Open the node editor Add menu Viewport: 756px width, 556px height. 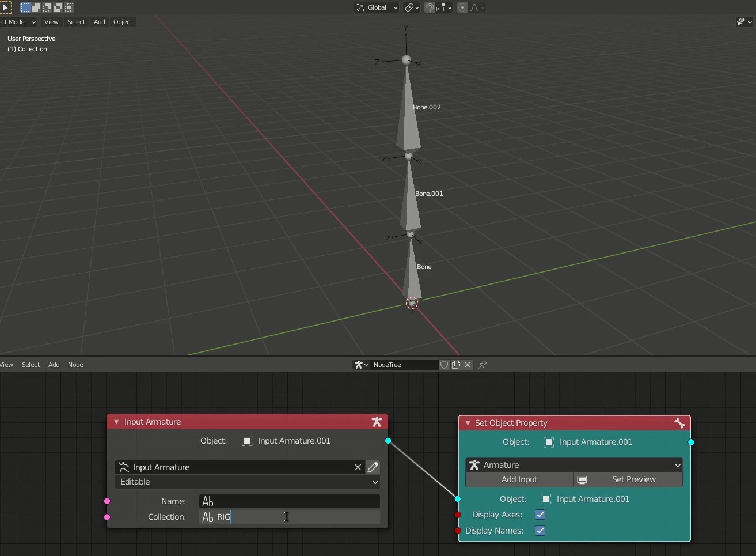coord(54,365)
